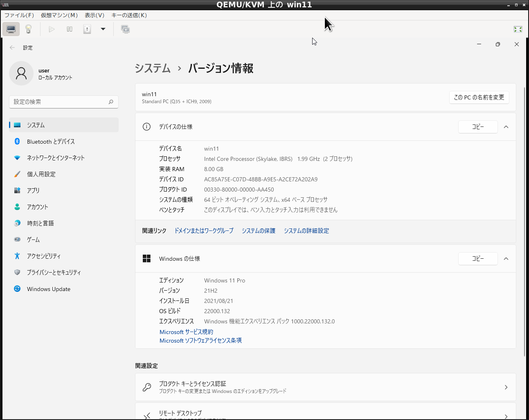Click the デバイスの仕様 info icon

click(x=146, y=126)
